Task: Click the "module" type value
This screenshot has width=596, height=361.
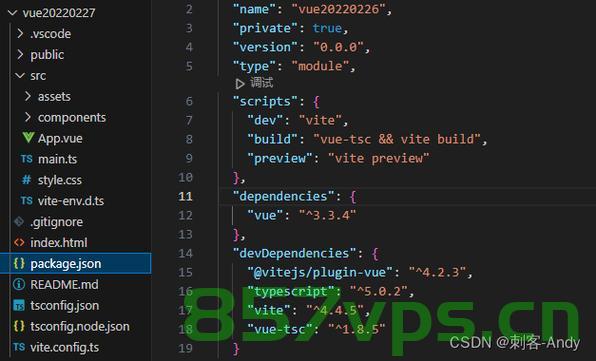Action: coord(320,66)
